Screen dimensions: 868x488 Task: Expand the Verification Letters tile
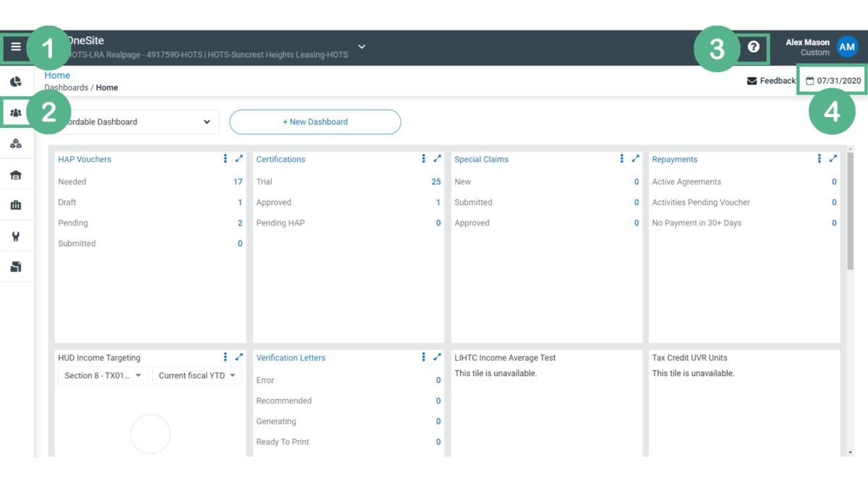click(438, 356)
